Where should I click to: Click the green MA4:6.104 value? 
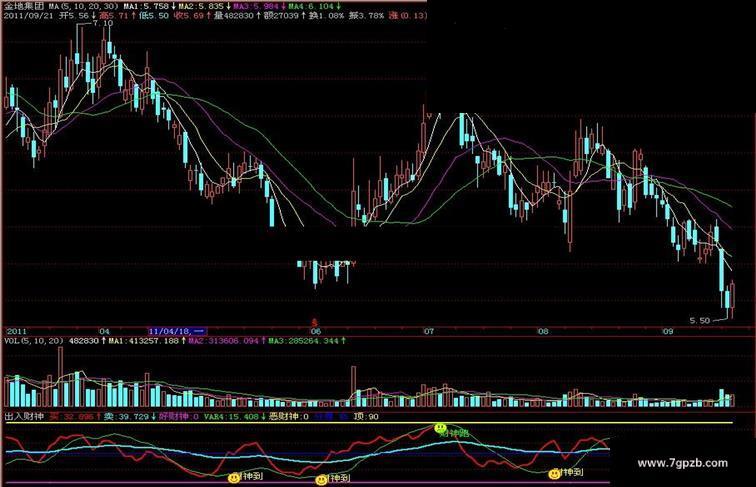pos(311,6)
